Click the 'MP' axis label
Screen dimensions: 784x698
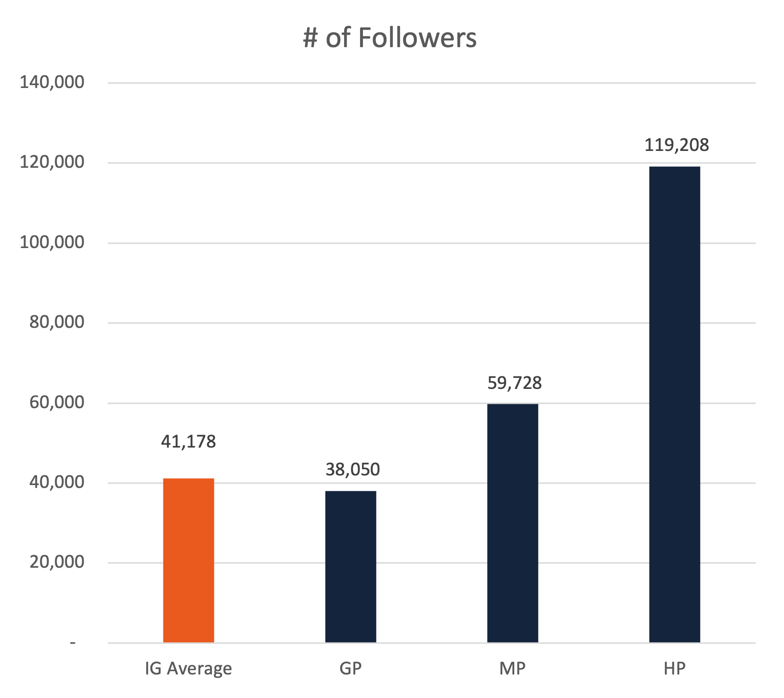512,669
